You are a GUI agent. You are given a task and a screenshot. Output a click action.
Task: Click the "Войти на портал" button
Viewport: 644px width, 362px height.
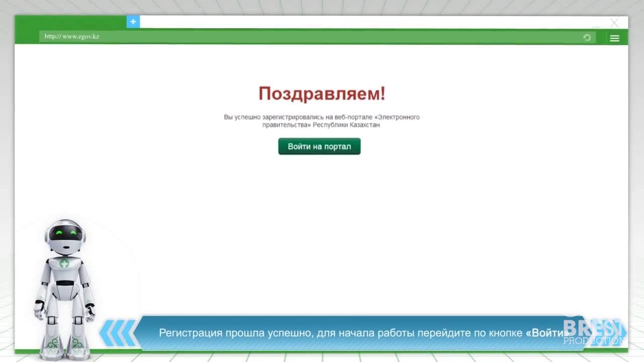319,146
